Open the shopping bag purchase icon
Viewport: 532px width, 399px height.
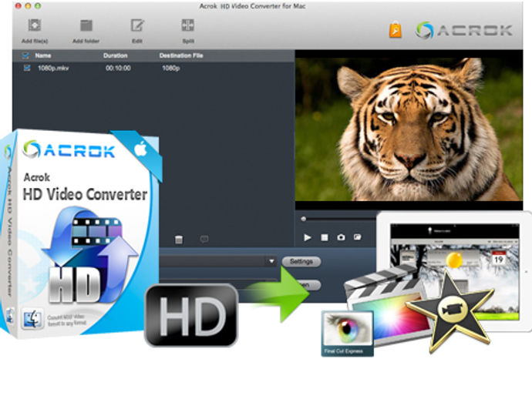(x=396, y=29)
